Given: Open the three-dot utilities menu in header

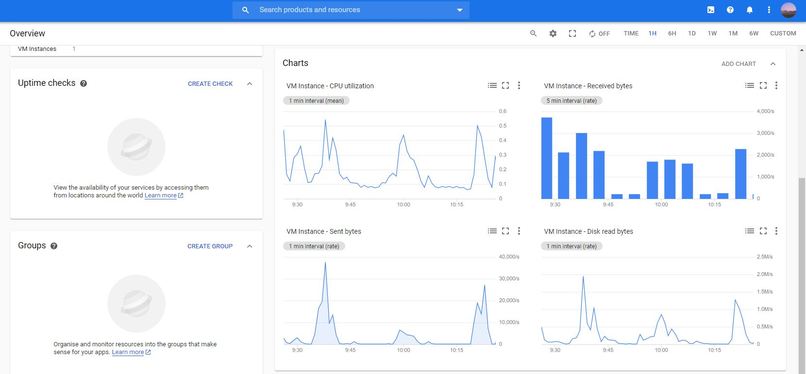Looking at the screenshot, I should 769,10.
